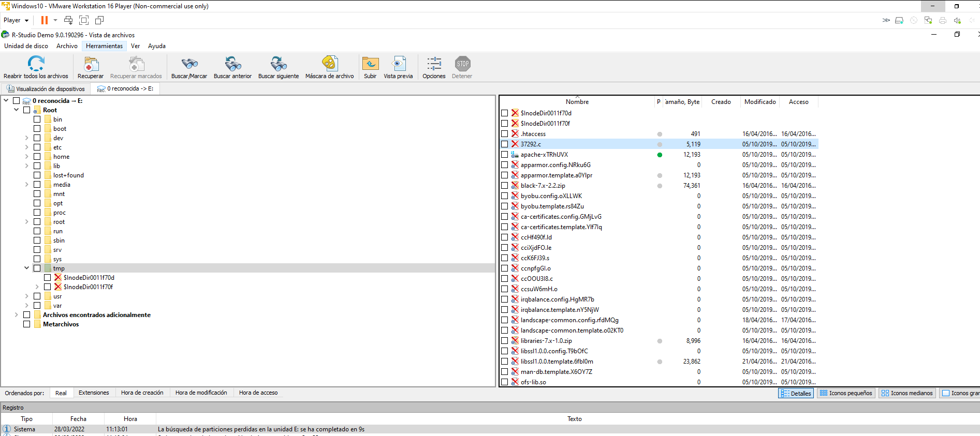Switch to Iconos pequeños view
This screenshot has height=436, width=980.
(846, 393)
